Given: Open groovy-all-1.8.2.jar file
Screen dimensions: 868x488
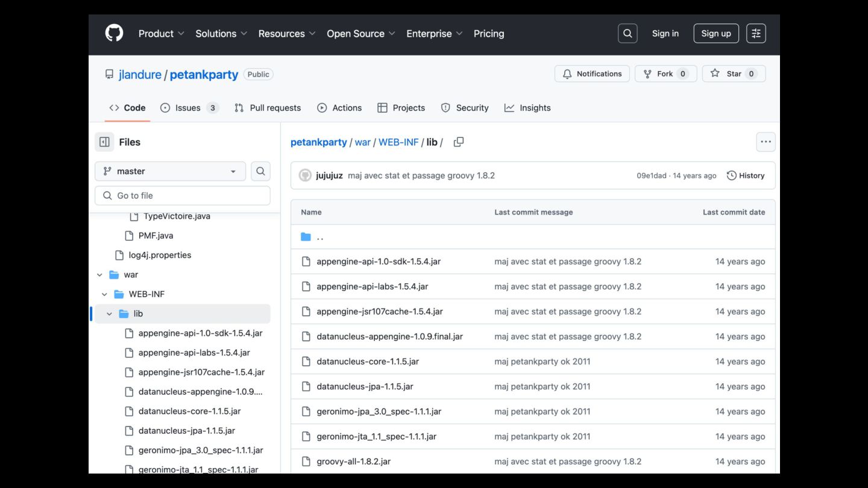Looking at the screenshot, I should coord(353,461).
